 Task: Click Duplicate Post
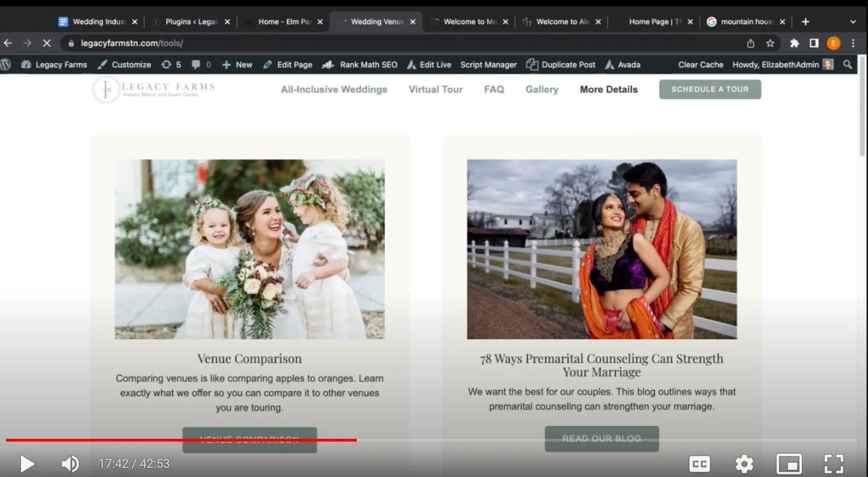561,65
